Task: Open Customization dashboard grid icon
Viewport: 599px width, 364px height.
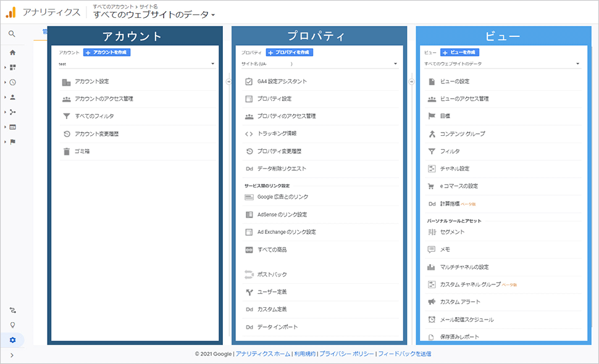Action: point(12,67)
